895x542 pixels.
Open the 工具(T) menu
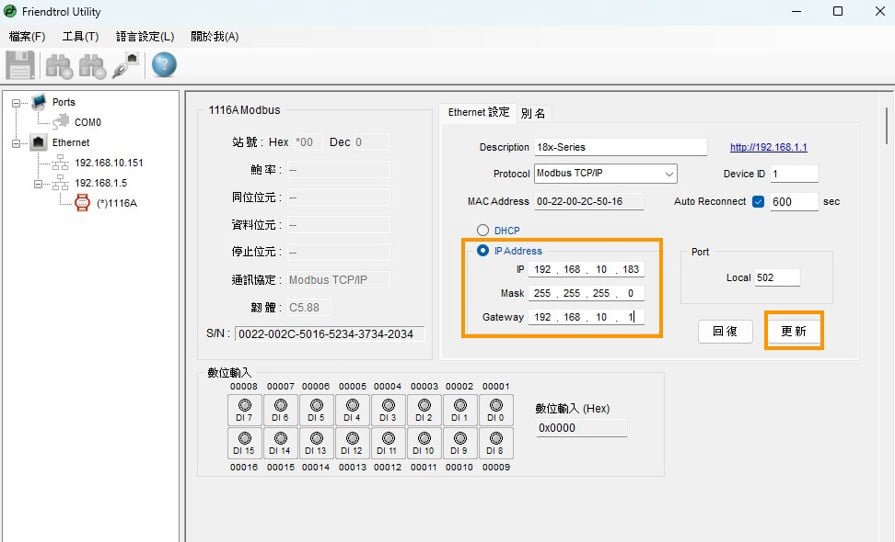(x=80, y=36)
